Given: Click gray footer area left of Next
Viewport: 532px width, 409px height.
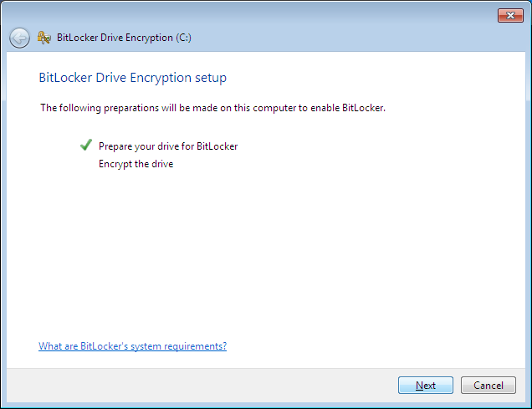Looking at the screenshot, I should coord(200,386).
